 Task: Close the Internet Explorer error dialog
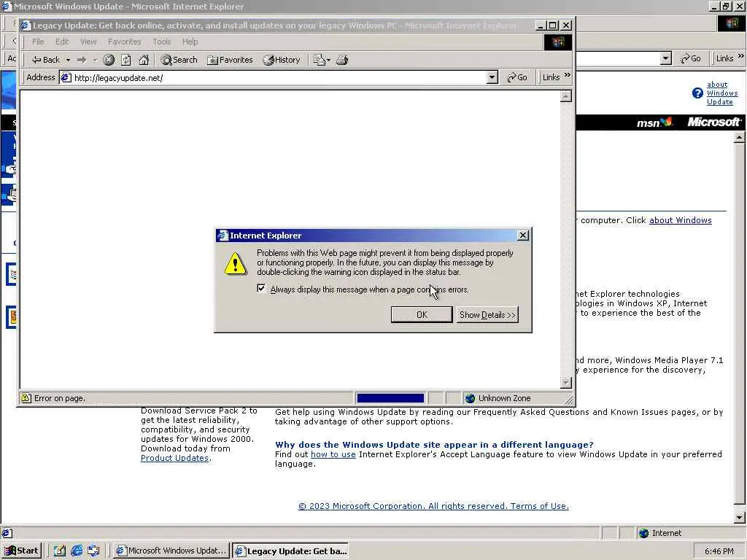tap(522, 236)
